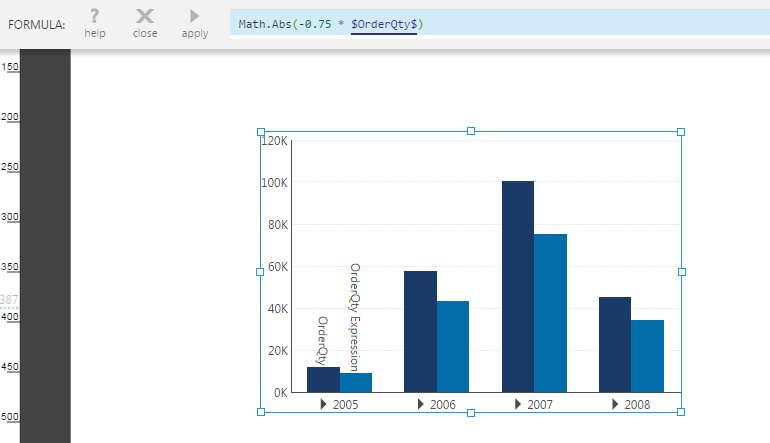770x443 pixels.
Task: Click the chart's right-middle resize handle
Action: 681,271
